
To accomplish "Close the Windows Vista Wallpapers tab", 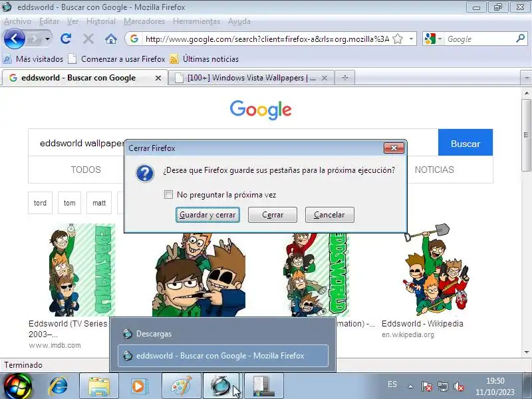I will click(325, 78).
